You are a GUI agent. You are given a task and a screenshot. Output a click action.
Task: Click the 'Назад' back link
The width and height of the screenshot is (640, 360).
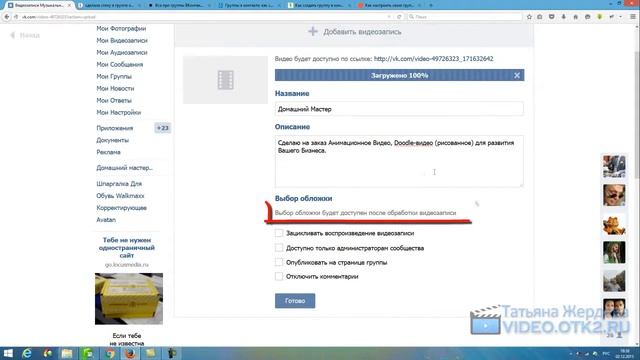click(x=25, y=36)
